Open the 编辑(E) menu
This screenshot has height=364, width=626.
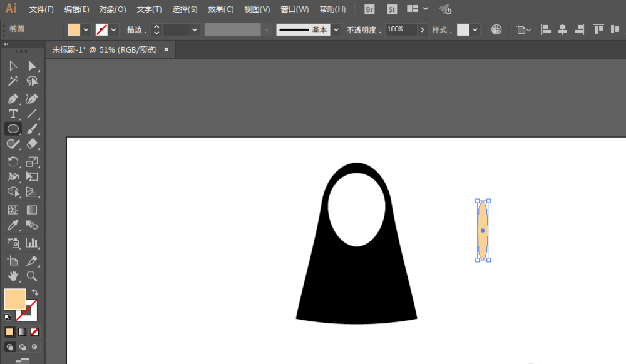click(x=76, y=9)
